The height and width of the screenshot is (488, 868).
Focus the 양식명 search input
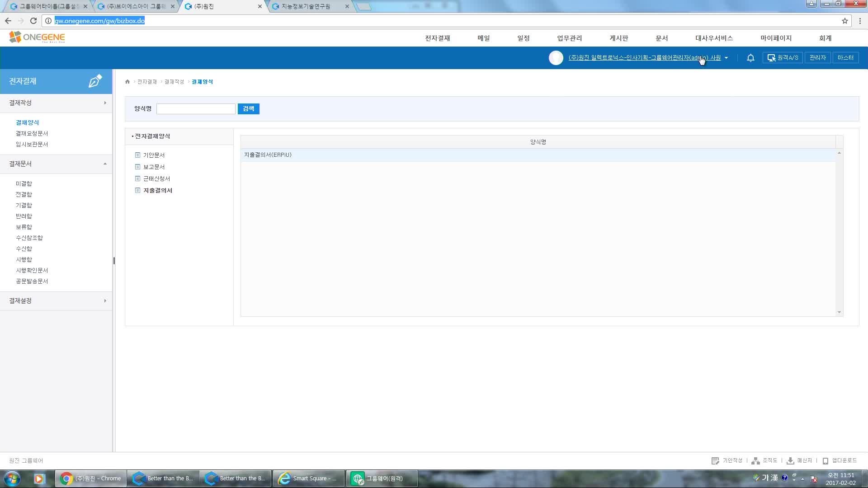[196, 109]
